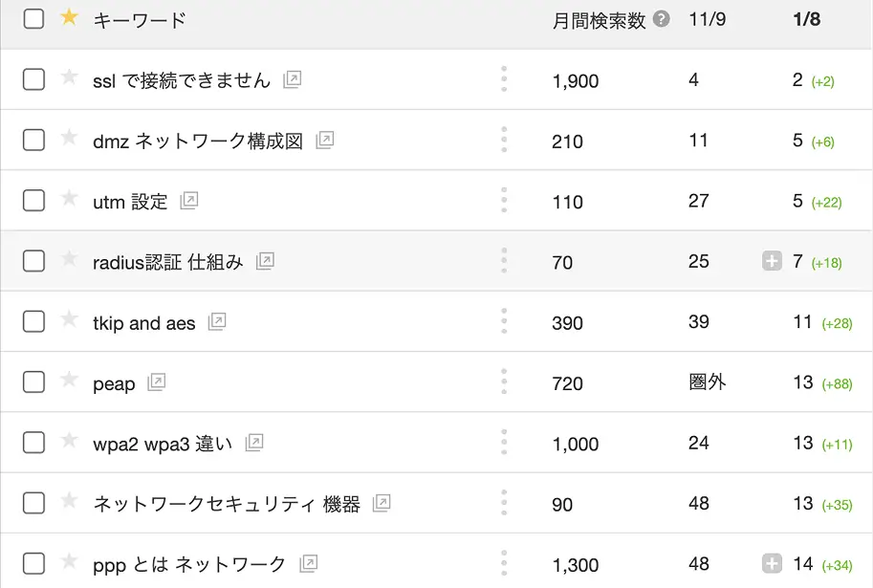Toggle the gold star in header row
Screen dimensions: 873x588
pos(69,17)
